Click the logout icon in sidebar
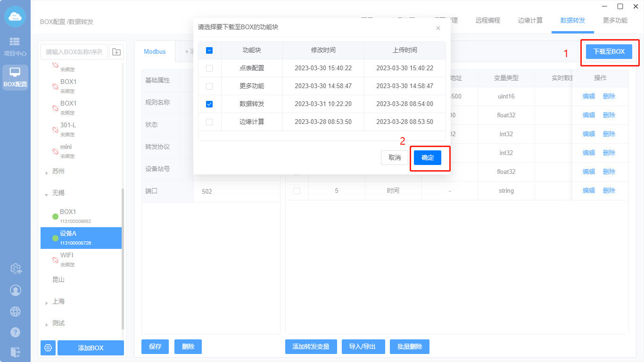This screenshot has width=644, height=362. click(16, 352)
